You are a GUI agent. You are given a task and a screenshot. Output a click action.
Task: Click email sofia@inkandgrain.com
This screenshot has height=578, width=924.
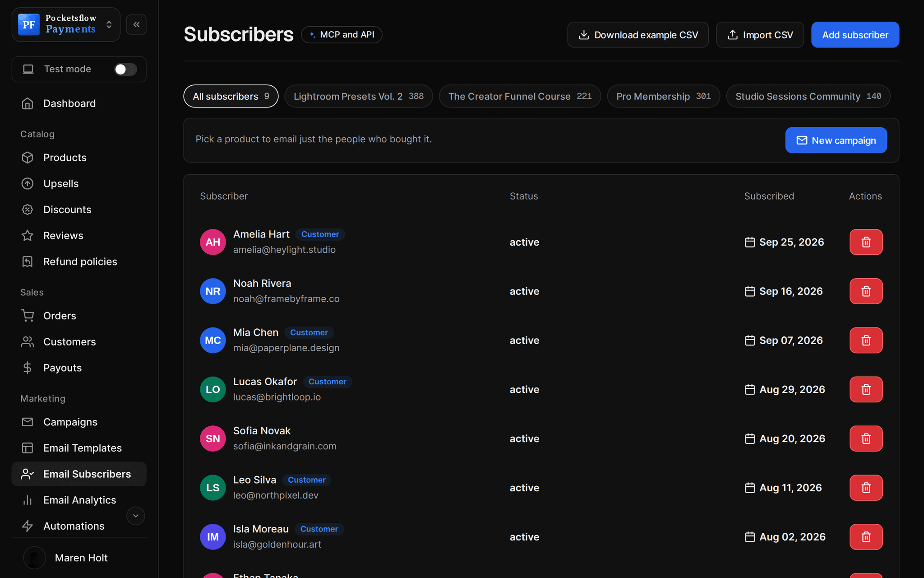tap(285, 446)
